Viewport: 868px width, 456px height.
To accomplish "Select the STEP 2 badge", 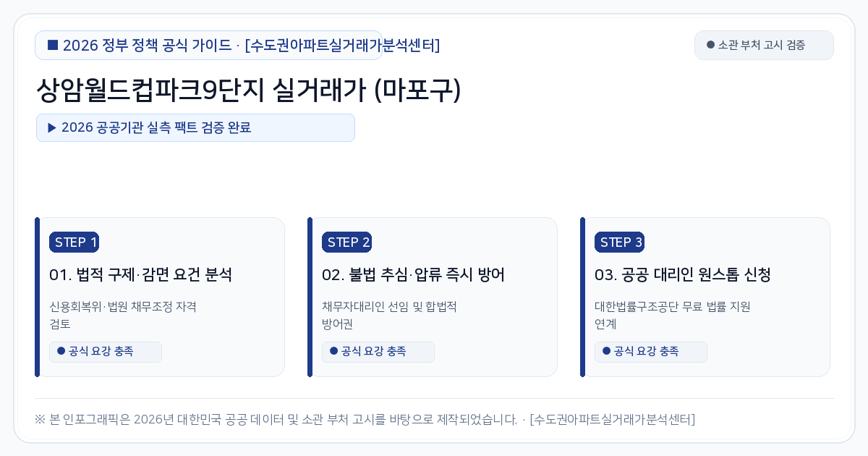I will 346,242.
